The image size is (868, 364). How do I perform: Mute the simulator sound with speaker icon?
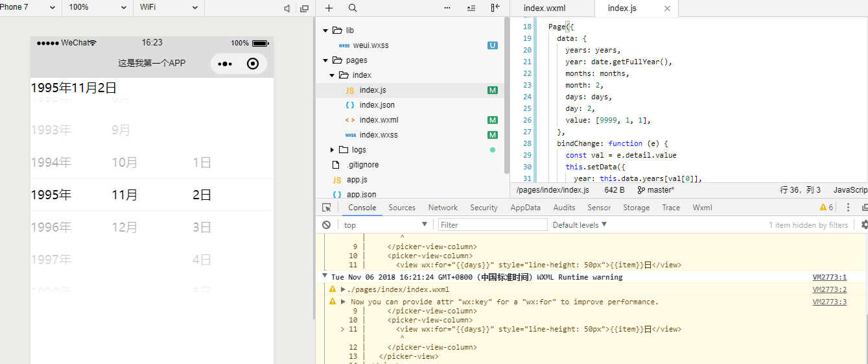click(287, 8)
